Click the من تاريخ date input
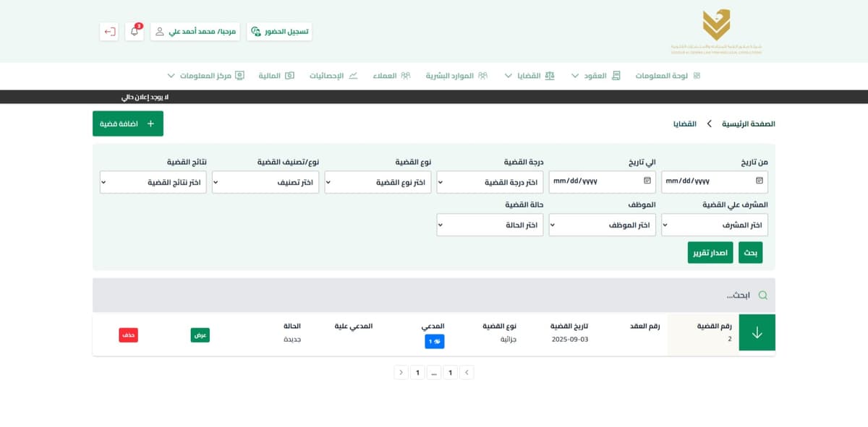The width and height of the screenshot is (868, 427). [715, 181]
